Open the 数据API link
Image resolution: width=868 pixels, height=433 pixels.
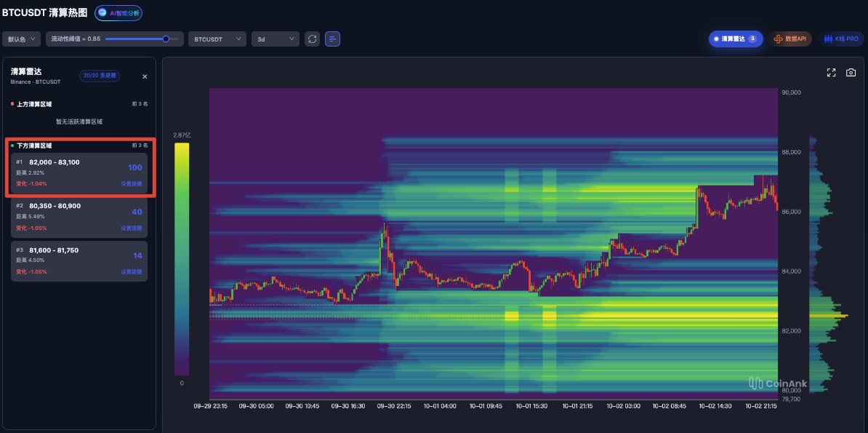pyautogui.click(x=789, y=39)
